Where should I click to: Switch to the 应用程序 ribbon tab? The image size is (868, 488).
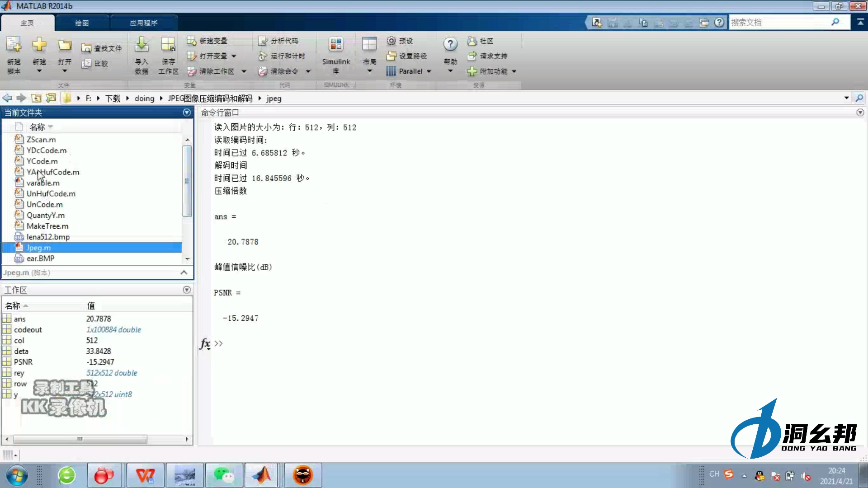tap(144, 23)
